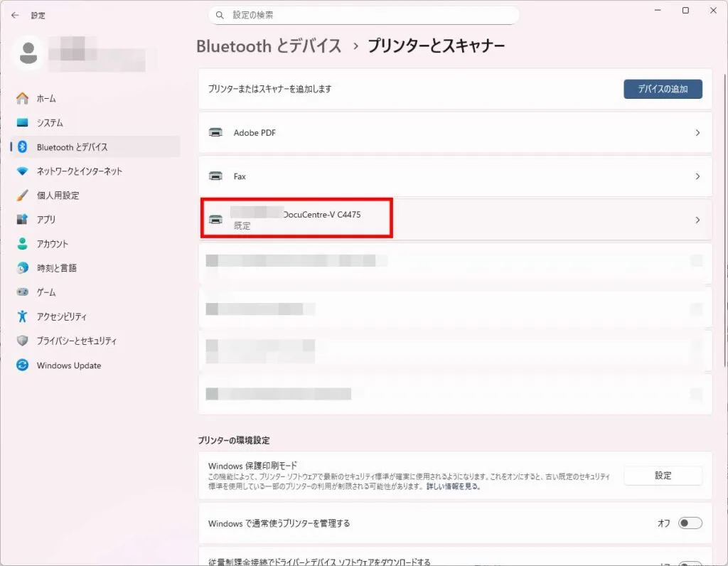Click the search magnifier icon
The image size is (728, 566).
(220, 15)
